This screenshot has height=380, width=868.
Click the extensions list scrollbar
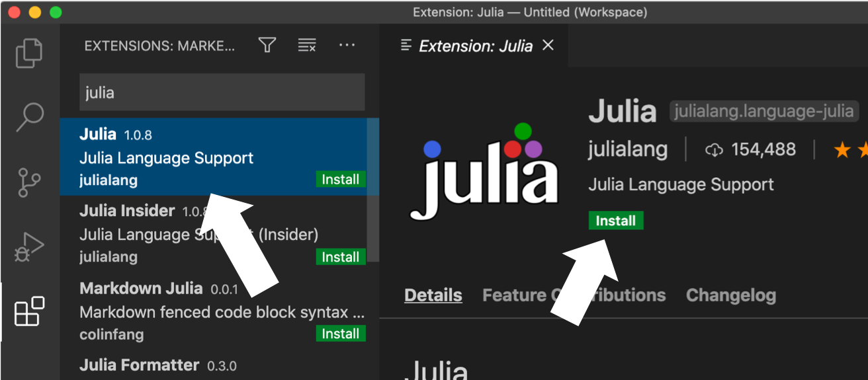(373, 190)
